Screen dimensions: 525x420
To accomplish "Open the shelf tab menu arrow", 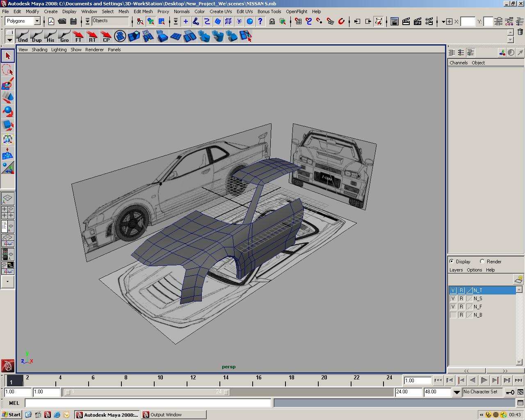I will [9, 40].
